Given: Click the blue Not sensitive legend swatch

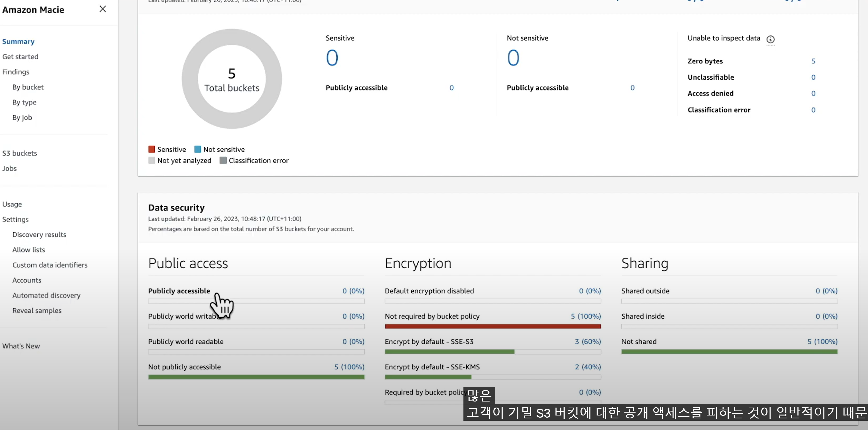Looking at the screenshot, I should click(198, 149).
